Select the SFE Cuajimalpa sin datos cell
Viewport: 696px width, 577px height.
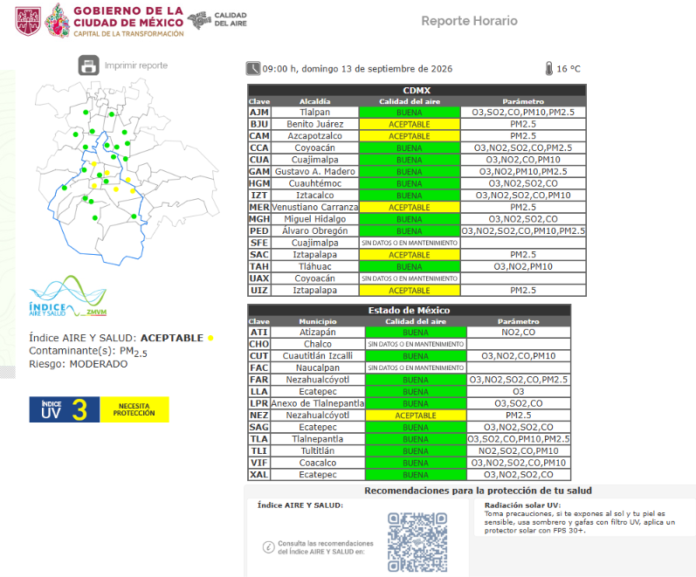coord(409,243)
